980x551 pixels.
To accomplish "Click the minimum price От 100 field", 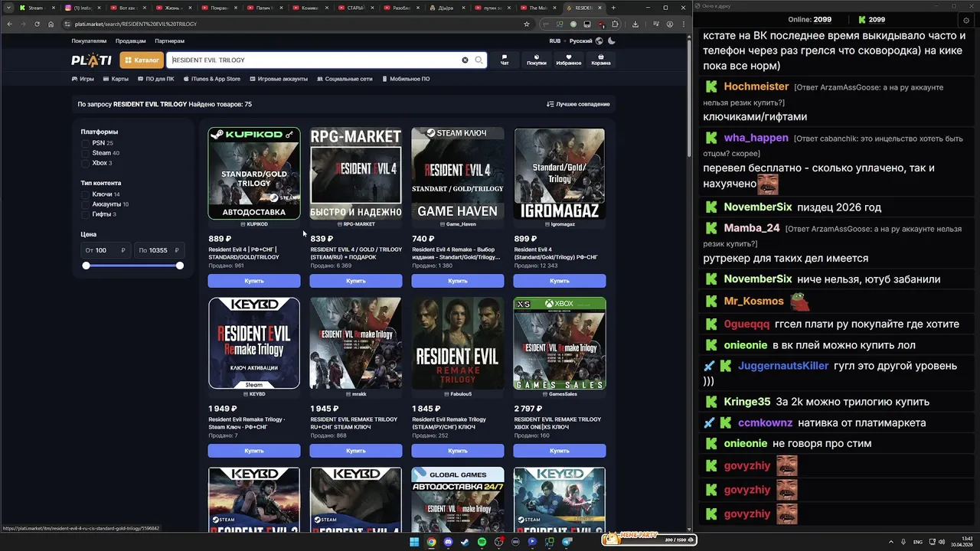I will click(106, 250).
